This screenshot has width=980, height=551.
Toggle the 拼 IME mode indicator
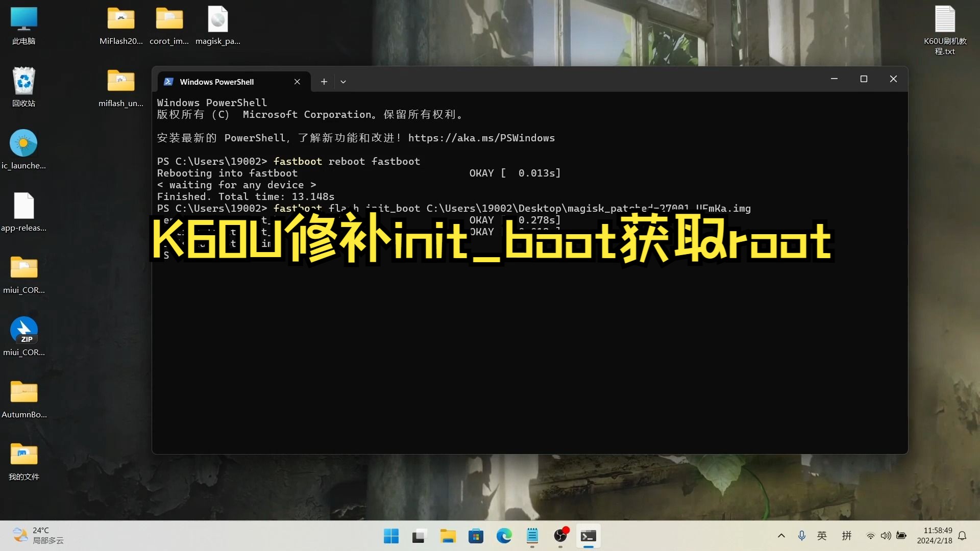[x=847, y=536]
